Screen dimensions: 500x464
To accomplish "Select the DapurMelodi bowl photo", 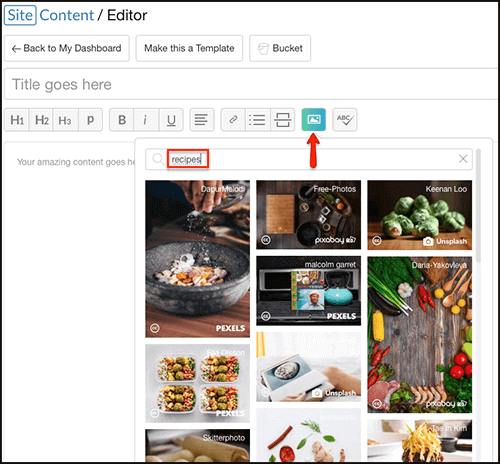I will (x=197, y=259).
